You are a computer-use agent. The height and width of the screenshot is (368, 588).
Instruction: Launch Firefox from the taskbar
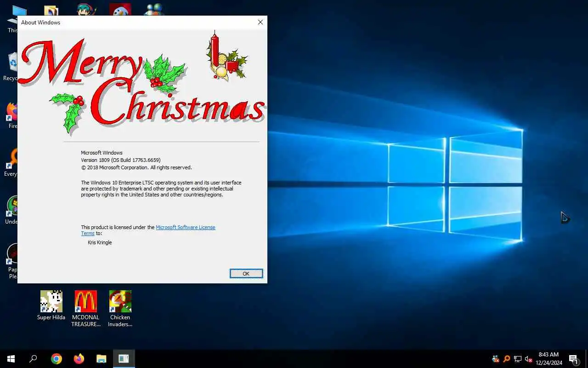click(x=79, y=359)
